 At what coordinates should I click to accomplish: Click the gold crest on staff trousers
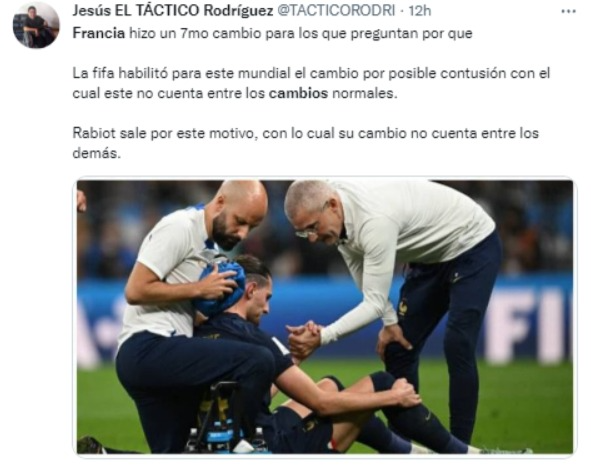click(x=403, y=307)
